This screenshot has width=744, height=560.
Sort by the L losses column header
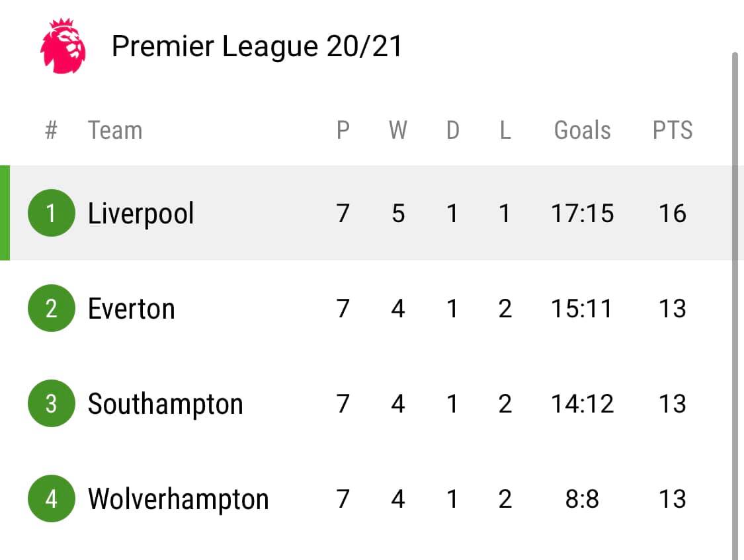[505, 130]
